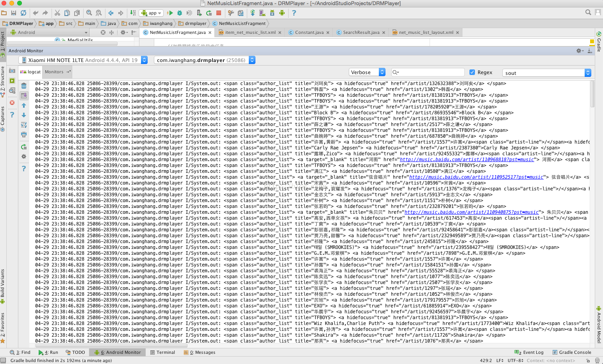Open the Gradle Console
603x364 pixels.
(571, 352)
